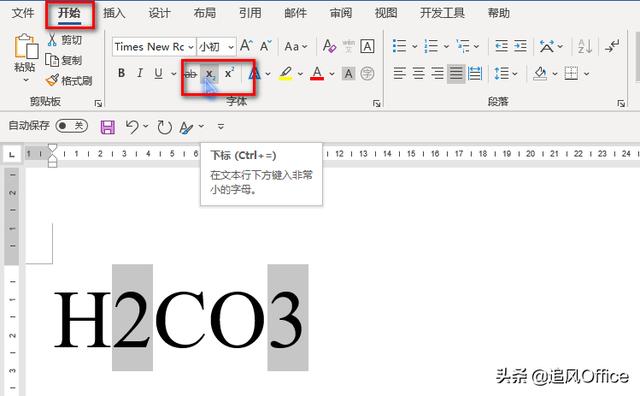Apply distributed alignment
The image size is (640, 396).
475,74
